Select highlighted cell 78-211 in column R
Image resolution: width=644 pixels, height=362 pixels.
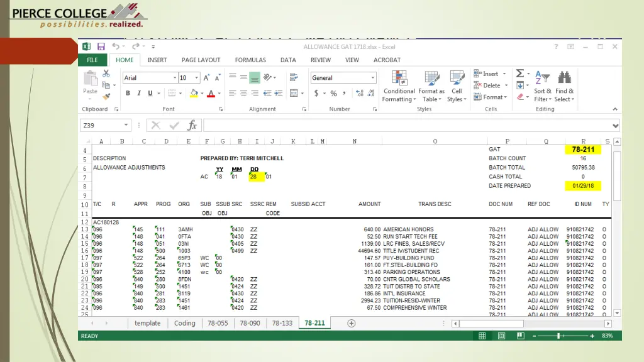click(x=583, y=150)
